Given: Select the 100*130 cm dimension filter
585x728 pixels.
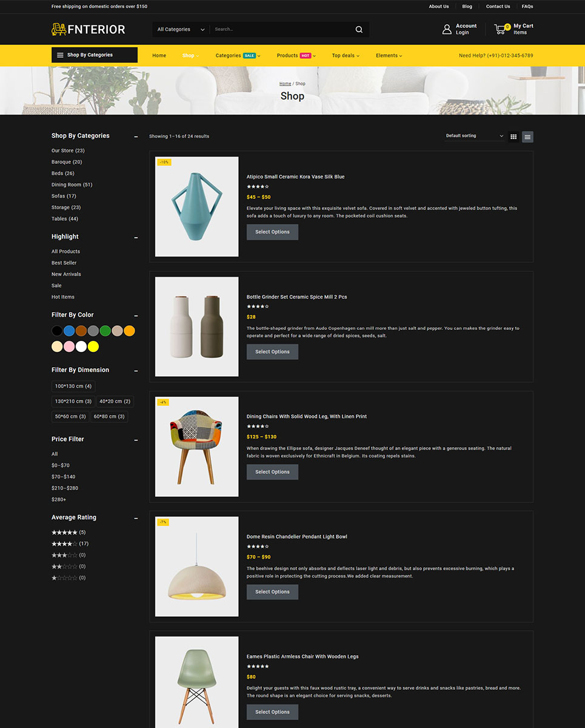Looking at the screenshot, I should pos(73,386).
